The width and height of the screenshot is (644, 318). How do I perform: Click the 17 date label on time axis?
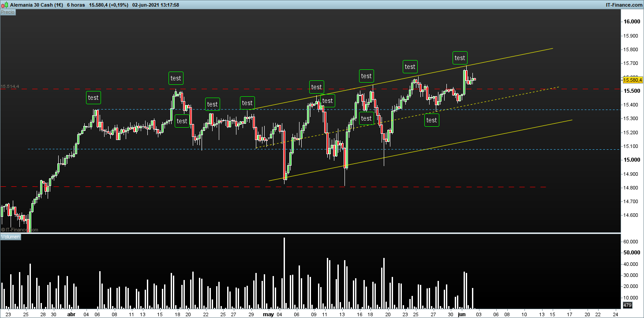570,314
